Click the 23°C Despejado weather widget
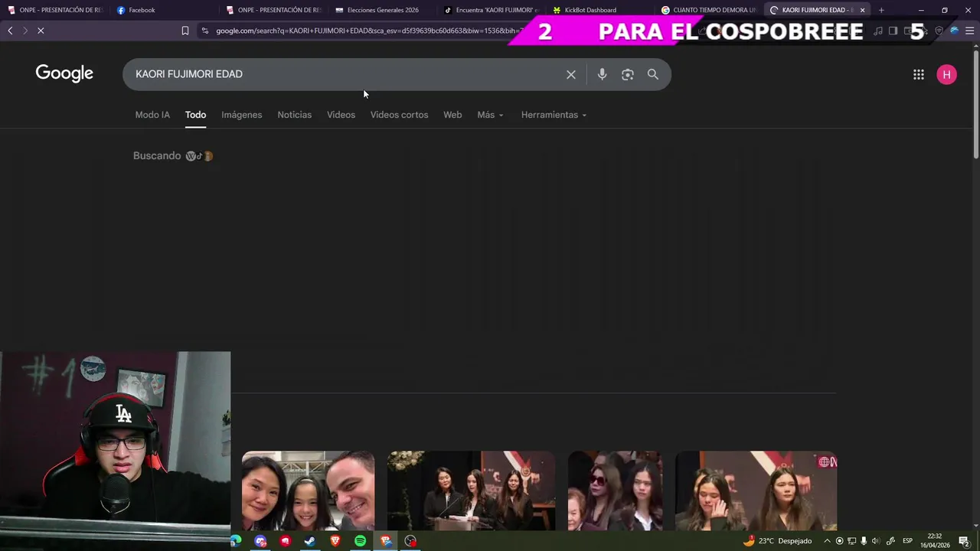This screenshot has height=551, width=980. [777, 541]
